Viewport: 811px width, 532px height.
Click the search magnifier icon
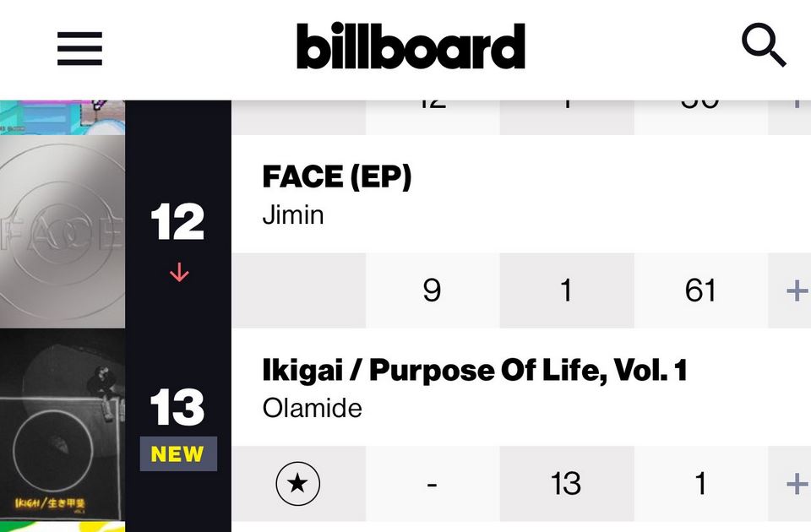pyautogui.click(x=763, y=46)
